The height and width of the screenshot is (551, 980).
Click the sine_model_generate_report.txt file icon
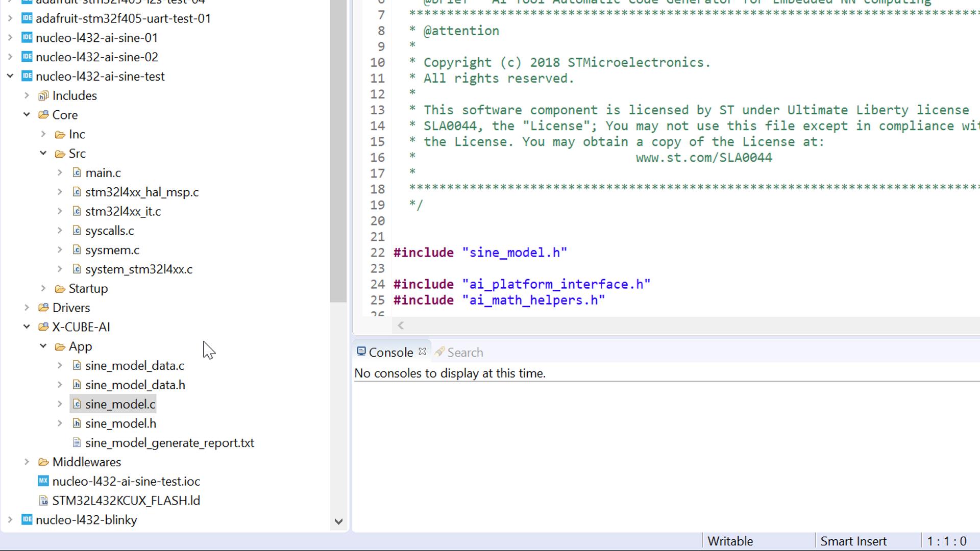tap(77, 443)
